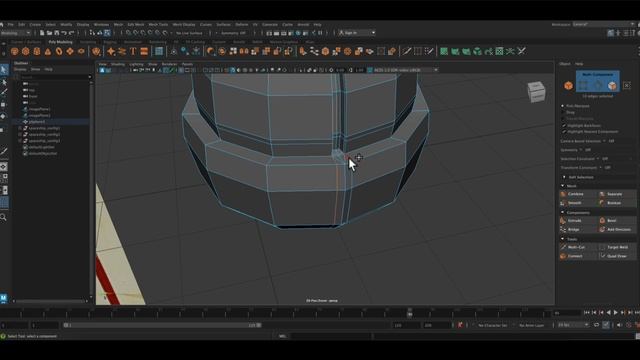Click the Bevel component icon
Viewport: 640px width, 360px height.
tap(602, 220)
